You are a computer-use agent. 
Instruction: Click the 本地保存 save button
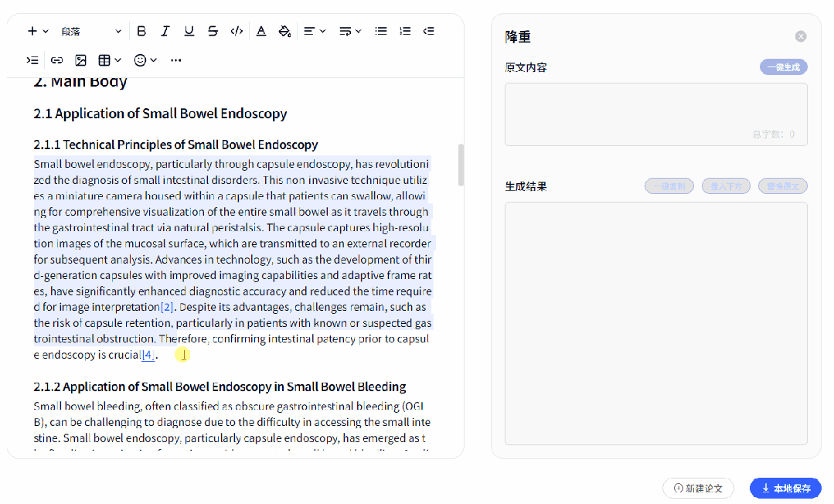785,488
